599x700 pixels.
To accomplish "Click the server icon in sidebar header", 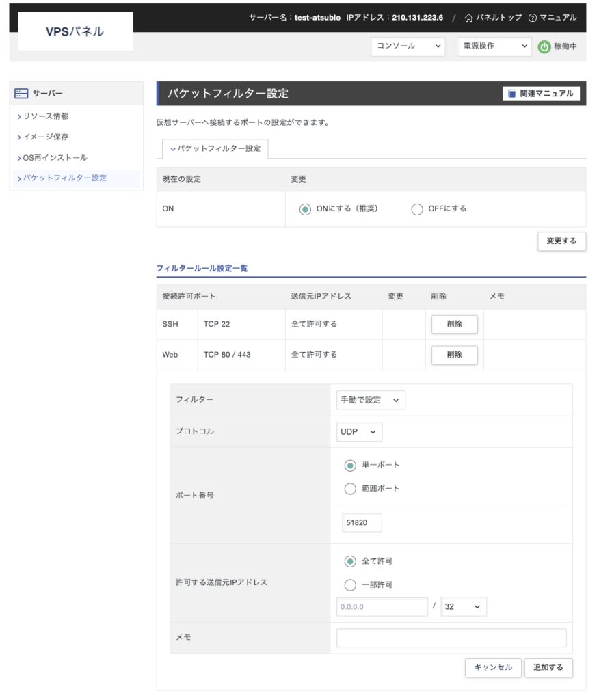I will click(x=21, y=93).
